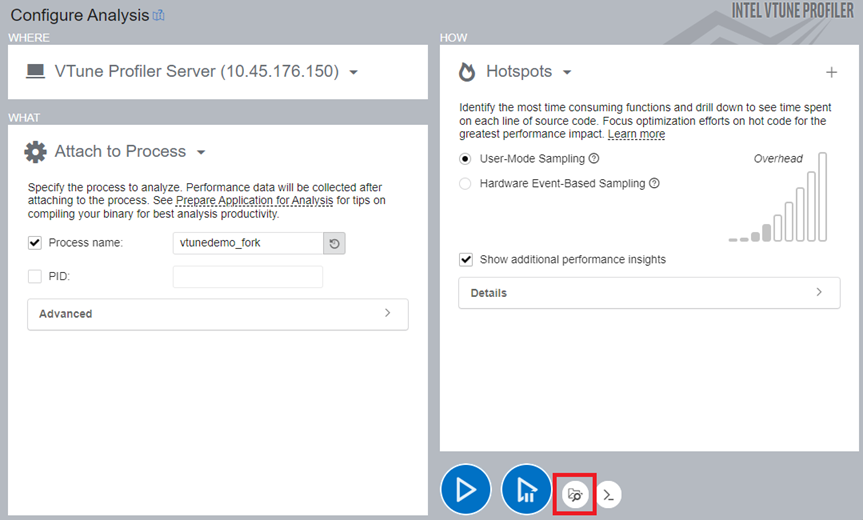Open the VTune Profiler Server target dropdown

pyautogui.click(x=354, y=72)
